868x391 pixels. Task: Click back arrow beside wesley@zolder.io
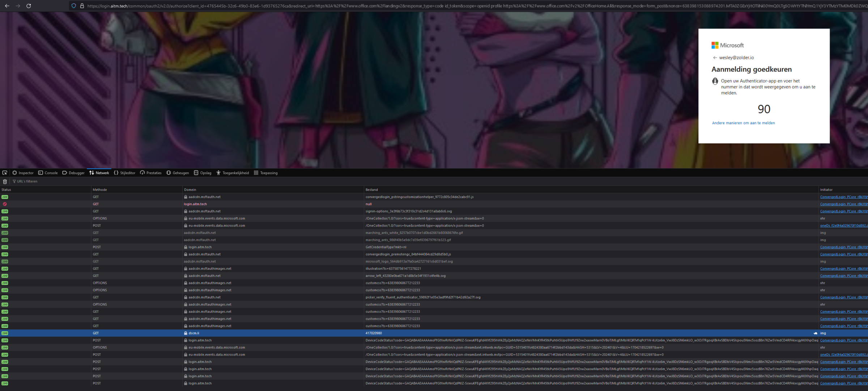point(715,58)
